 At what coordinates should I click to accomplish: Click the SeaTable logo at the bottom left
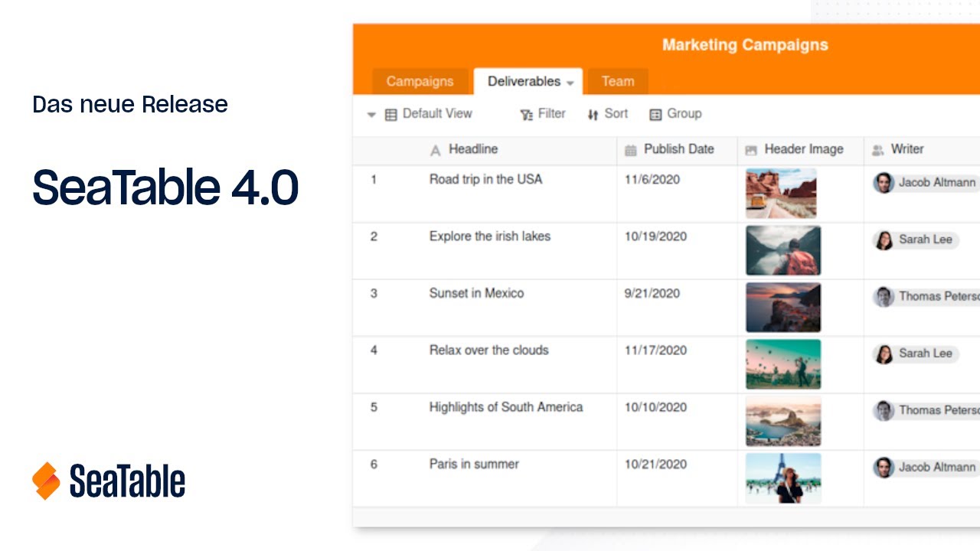pyautogui.click(x=109, y=481)
